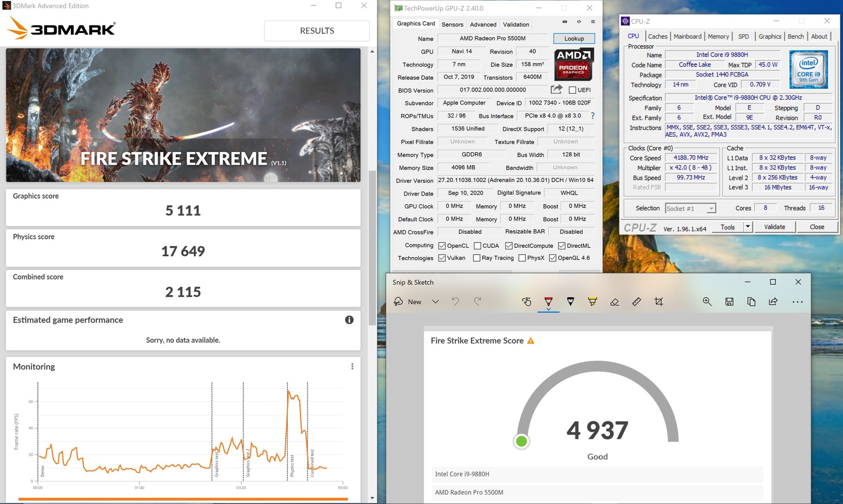Expand New snip delay chevron
Screen dimensions: 843x504
coord(435,301)
